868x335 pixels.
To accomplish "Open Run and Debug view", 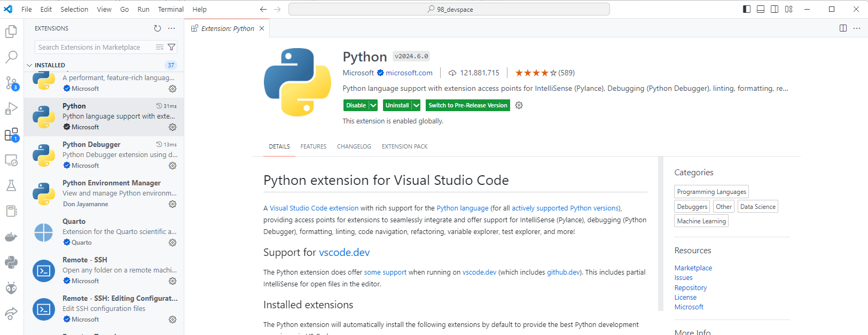I will (x=11, y=108).
